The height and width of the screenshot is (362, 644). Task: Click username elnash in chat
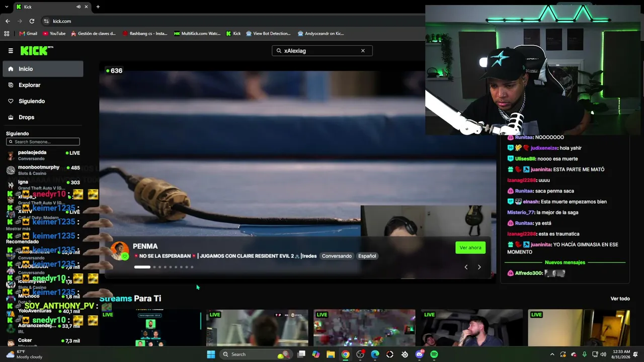pos(531,202)
